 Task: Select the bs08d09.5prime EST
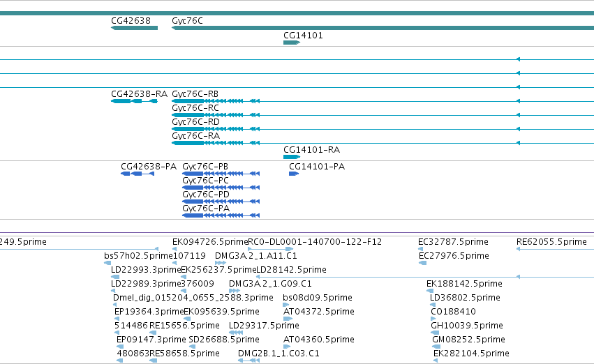tap(286, 305)
